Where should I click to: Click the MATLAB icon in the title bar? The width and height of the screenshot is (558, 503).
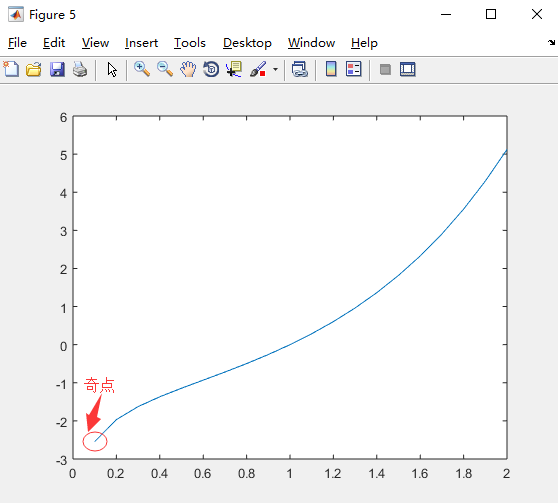(x=16, y=15)
